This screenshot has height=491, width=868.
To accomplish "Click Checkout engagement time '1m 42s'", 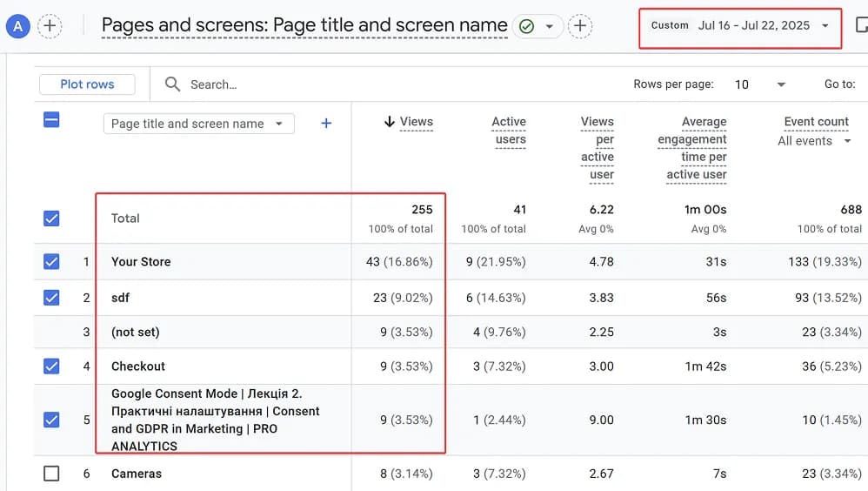I will click(705, 367).
